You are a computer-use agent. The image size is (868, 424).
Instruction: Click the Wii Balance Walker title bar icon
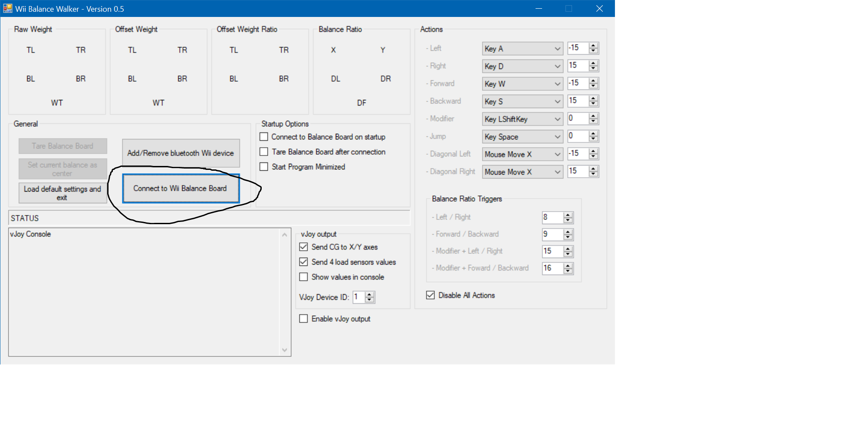point(8,9)
